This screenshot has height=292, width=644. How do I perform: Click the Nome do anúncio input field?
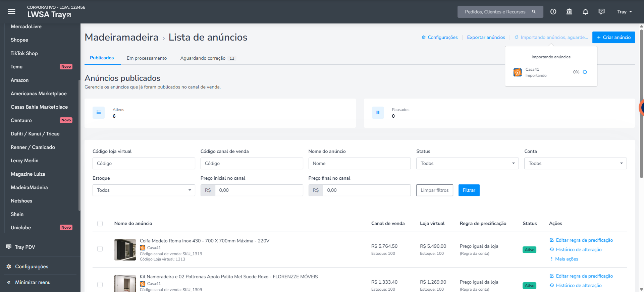coord(360,163)
